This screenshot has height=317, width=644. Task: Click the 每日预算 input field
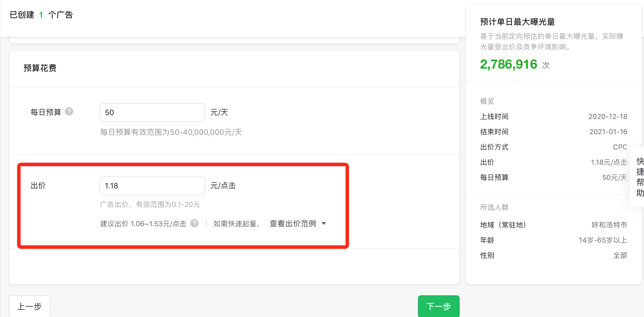(152, 113)
